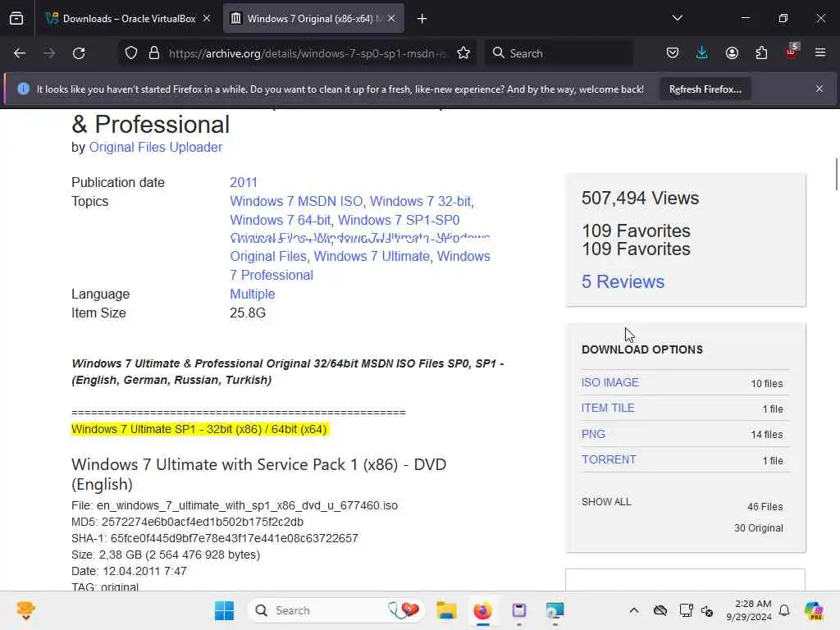Open Windows 7 64-bit topic link
Image resolution: width=840 pixels, height=630 pixels.
281,220
